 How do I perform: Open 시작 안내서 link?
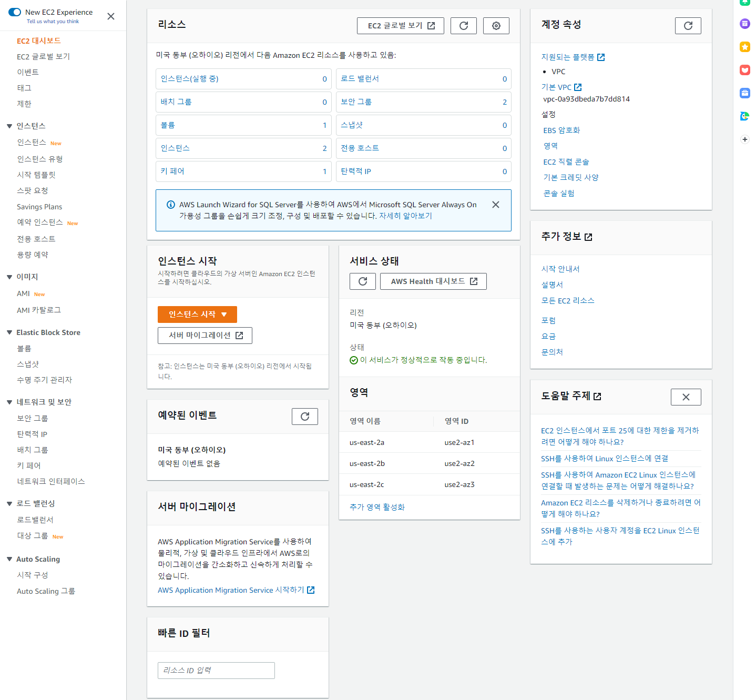coord(560,269)
